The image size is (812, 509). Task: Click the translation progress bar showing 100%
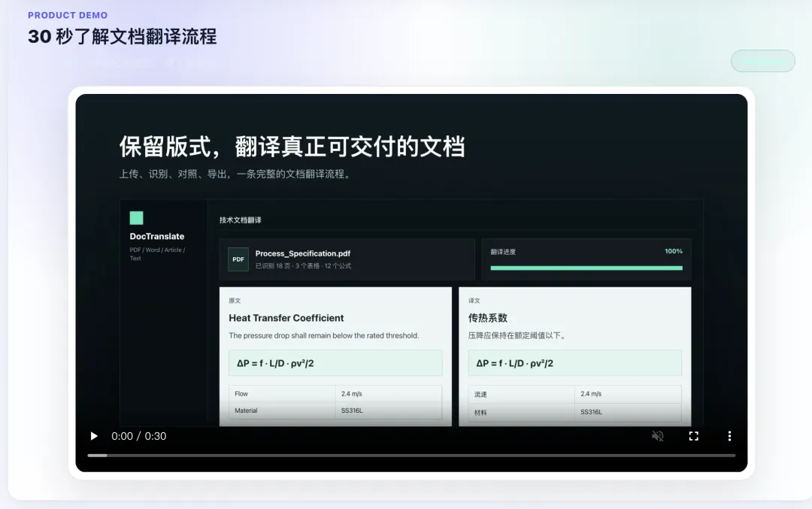pyautogui.click(x=586, y=268)
